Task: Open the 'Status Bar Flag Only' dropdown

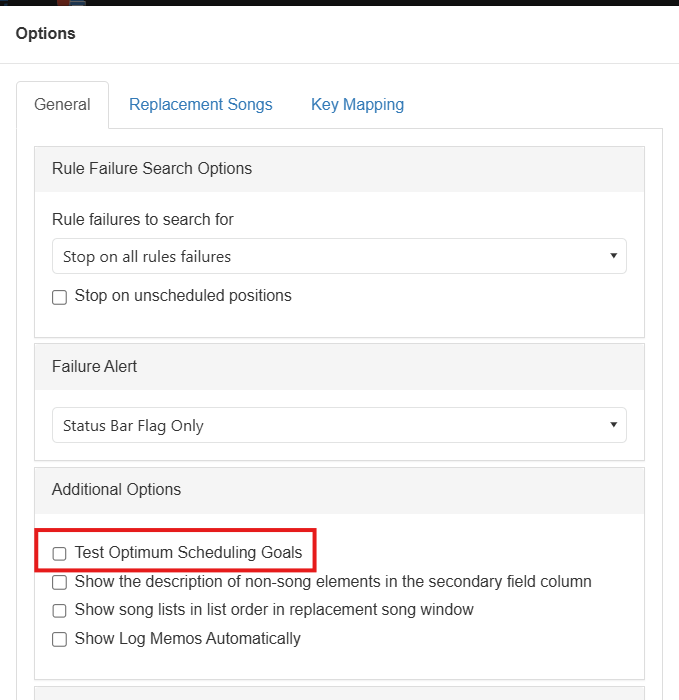Action: pyautogui.click(x=339, y=425)
